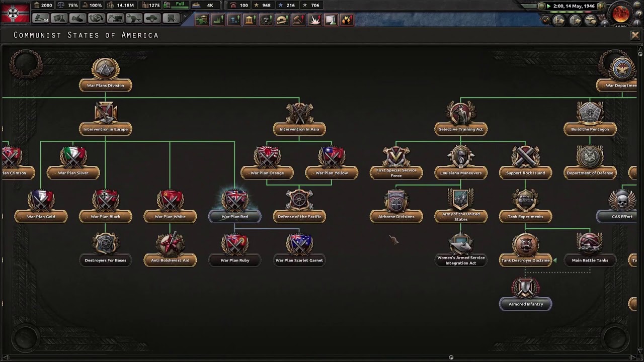Click the explosion alert icon
Viewport: 644px width, 362px height.
pyautogui.click(x=314, y=20)
